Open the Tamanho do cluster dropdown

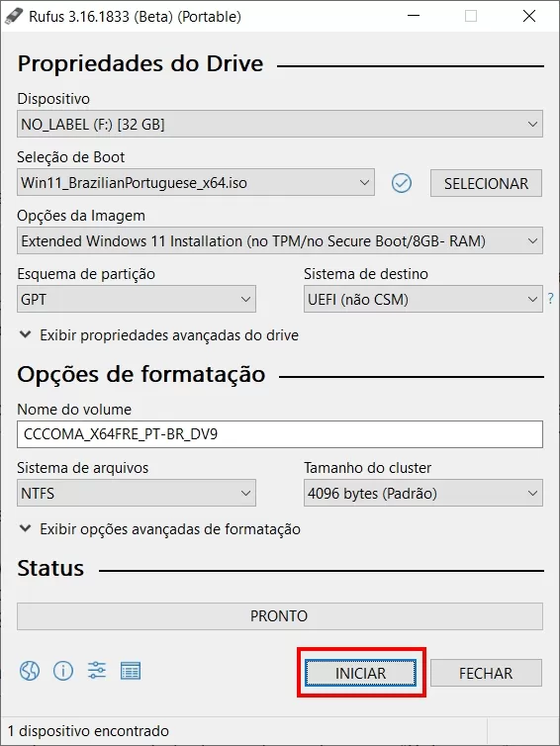click(x=423, y=493)
